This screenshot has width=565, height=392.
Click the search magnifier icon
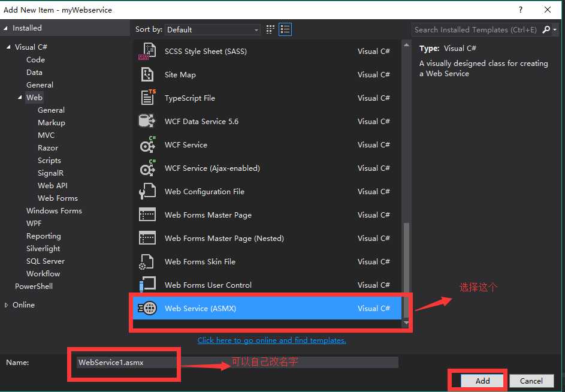click(546, 29)
